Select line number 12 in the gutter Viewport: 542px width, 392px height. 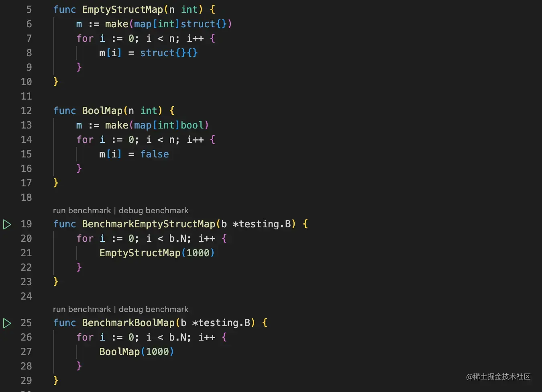coord(26,111)
